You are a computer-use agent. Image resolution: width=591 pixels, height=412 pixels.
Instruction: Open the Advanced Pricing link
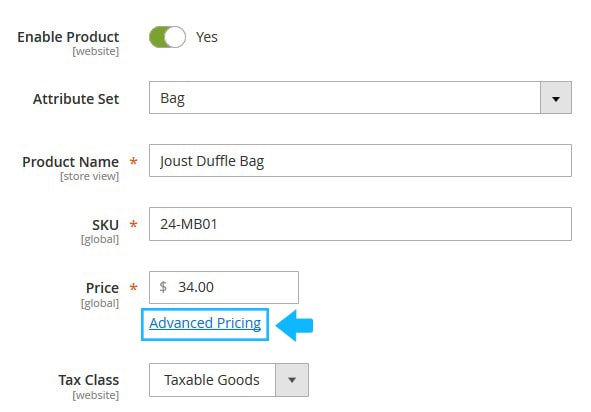[x=205, y=323]
